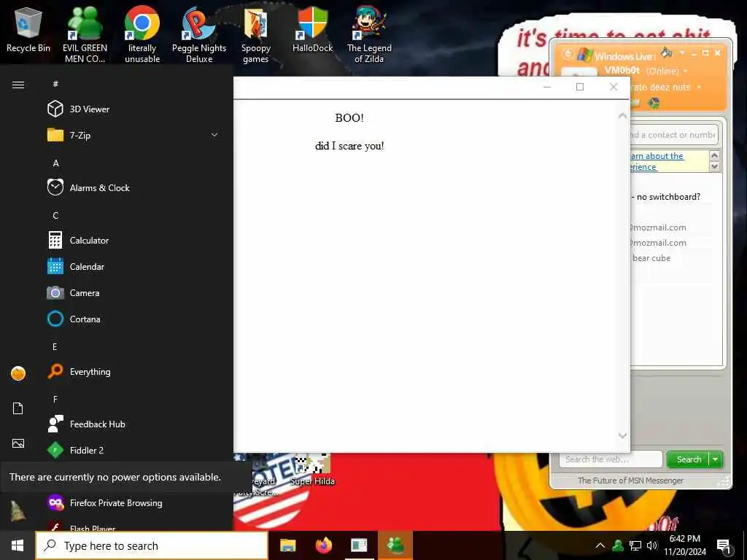Open Messenger title bar menu arrow
This screenshot has width=747, height=560.
pyautogui.click(x=682, y=52)
